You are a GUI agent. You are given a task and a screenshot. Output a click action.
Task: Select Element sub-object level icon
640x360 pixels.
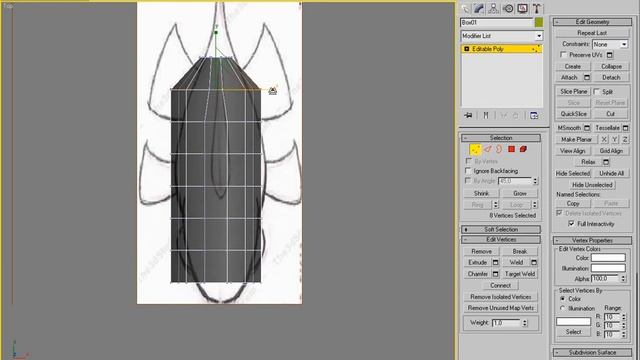point(523,149)
